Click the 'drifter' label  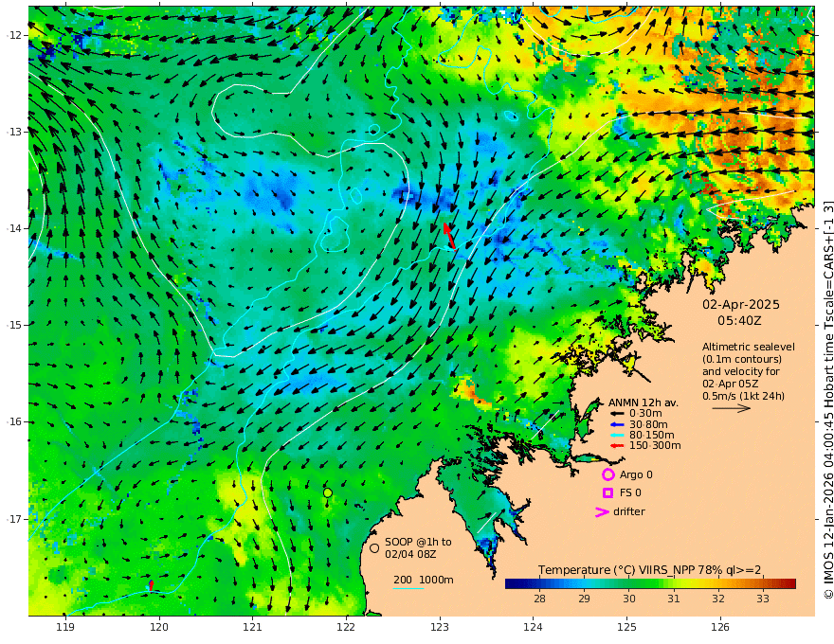628,511
